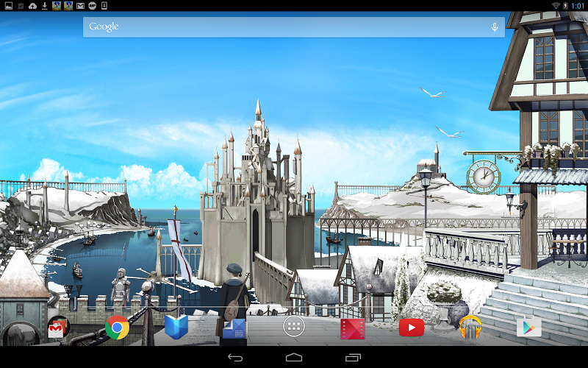Tap the 1:01 clock in status bar
Image resolution: width=588 pixels, height=368 pixels.
578,6
